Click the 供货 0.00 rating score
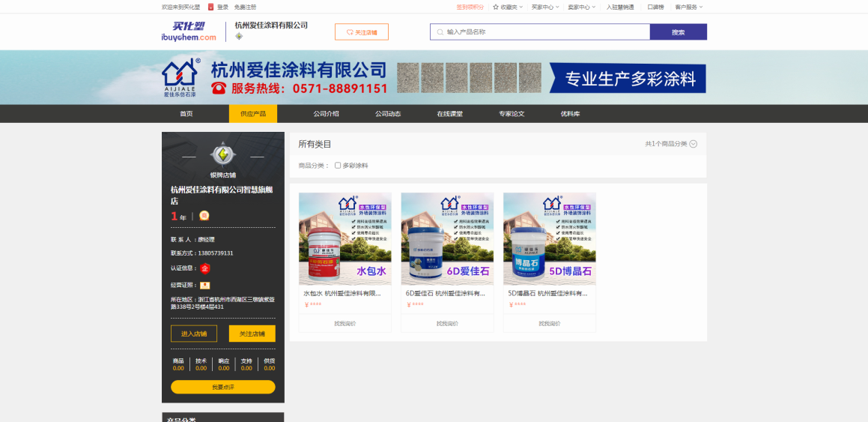 [x=269, y=364]
